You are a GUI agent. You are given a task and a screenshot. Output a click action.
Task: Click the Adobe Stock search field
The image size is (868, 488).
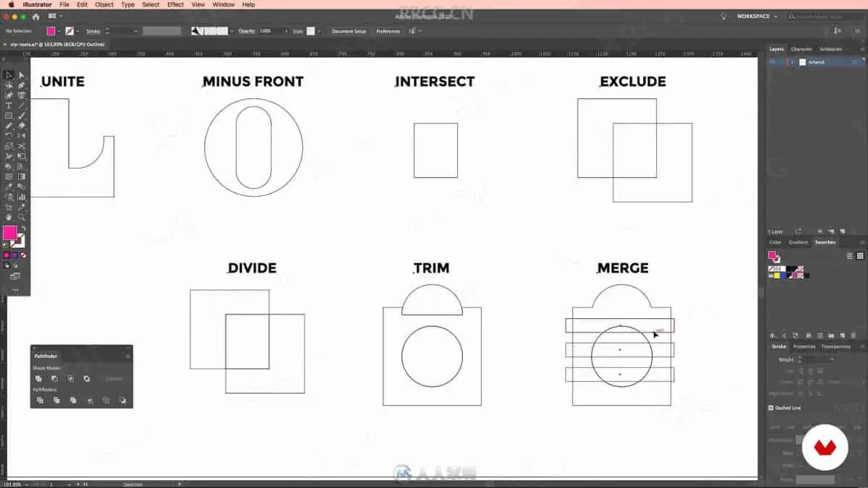827,16
